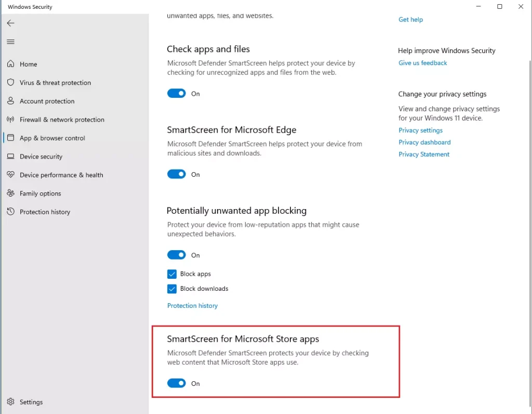Select App & browser control item
Screen dimensions: 532x414
coord(75,138)
